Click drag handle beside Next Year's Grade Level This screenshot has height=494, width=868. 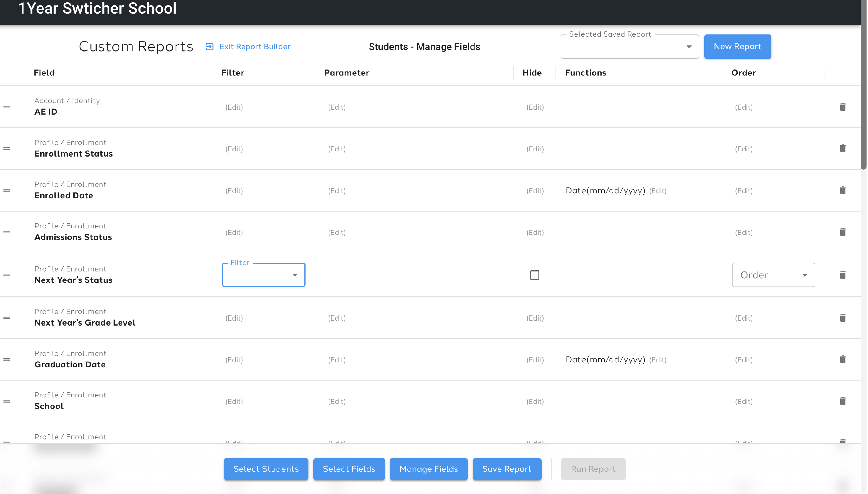point(7,318)
